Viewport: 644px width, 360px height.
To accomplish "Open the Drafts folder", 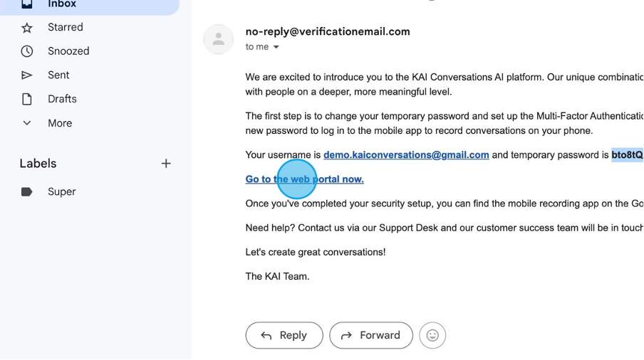I will 62,100.
